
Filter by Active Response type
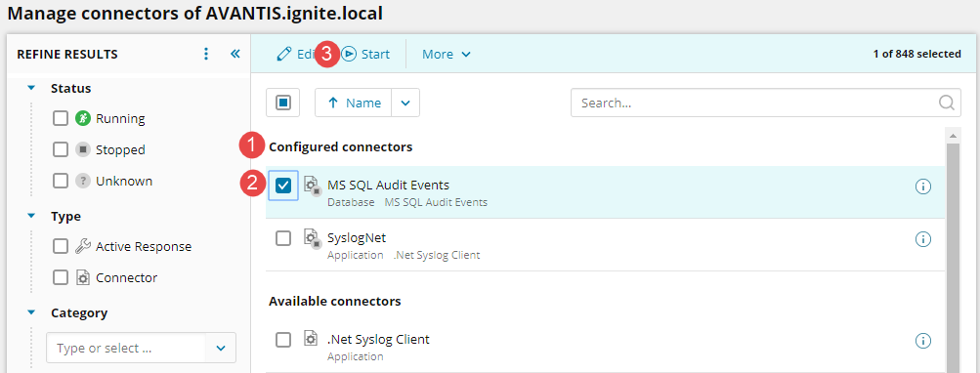(60, 247)
